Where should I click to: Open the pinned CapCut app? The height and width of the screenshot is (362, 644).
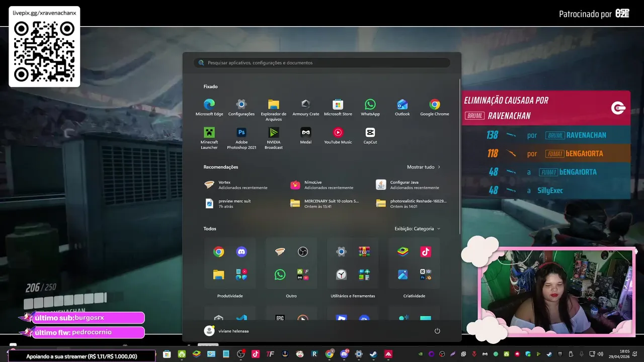click(x=370, y=136)
